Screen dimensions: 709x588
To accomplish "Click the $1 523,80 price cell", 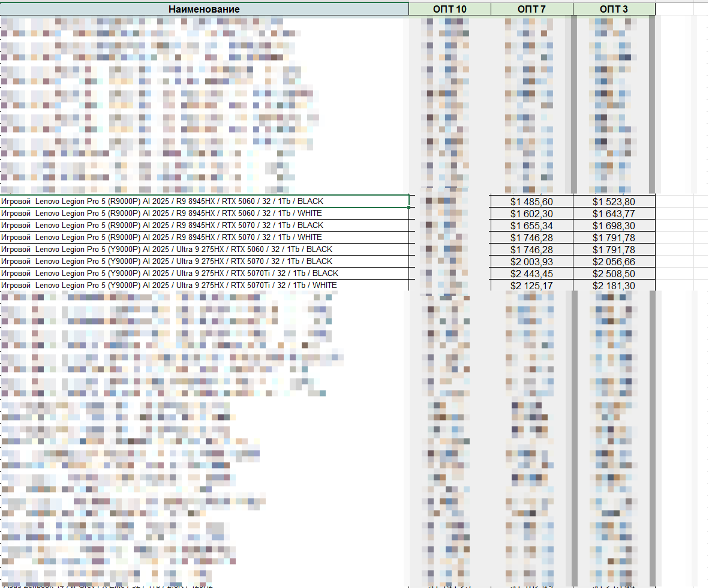I will click(614, 202).
